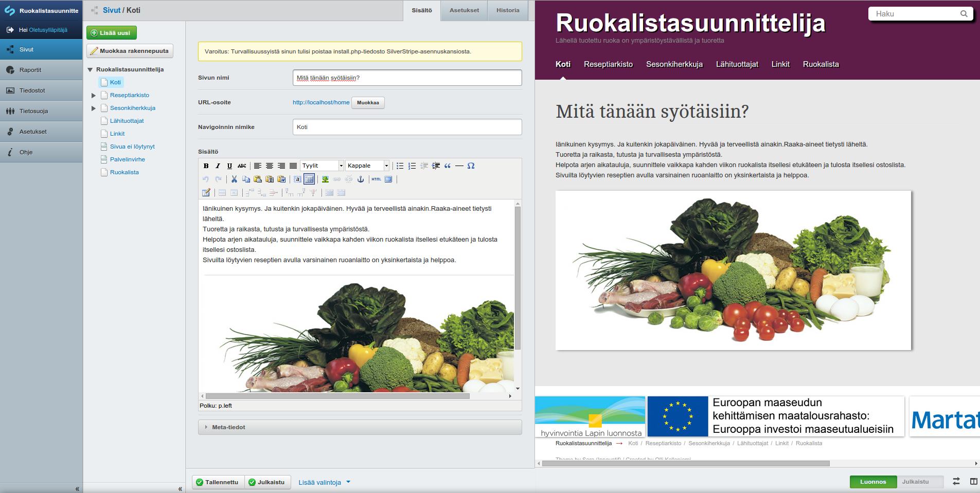Collapse the Ruokalistasuunnittelija root node

coord(90,69)
